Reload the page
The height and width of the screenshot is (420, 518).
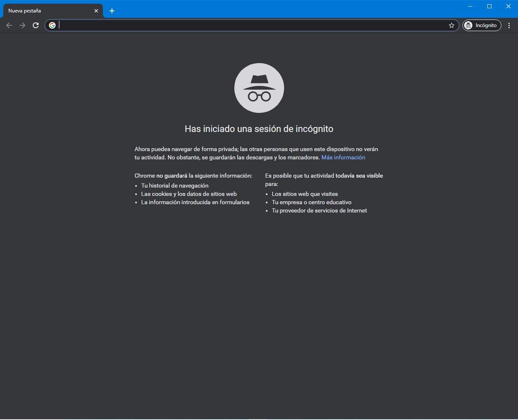click(x=36, y=25)
